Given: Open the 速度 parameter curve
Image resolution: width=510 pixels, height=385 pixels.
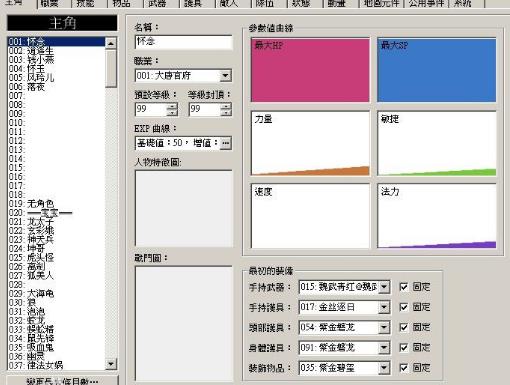Looking at the screenshot, I should [310, 216].
